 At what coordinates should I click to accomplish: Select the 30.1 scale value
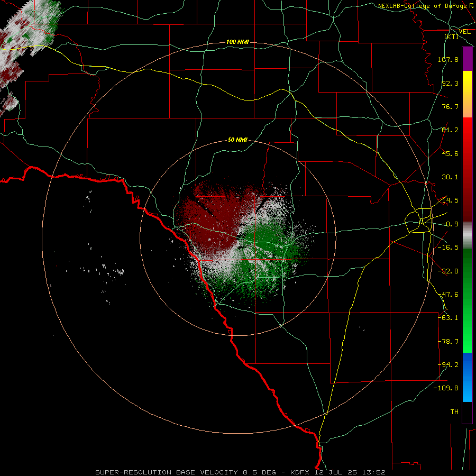pos(450,177)
